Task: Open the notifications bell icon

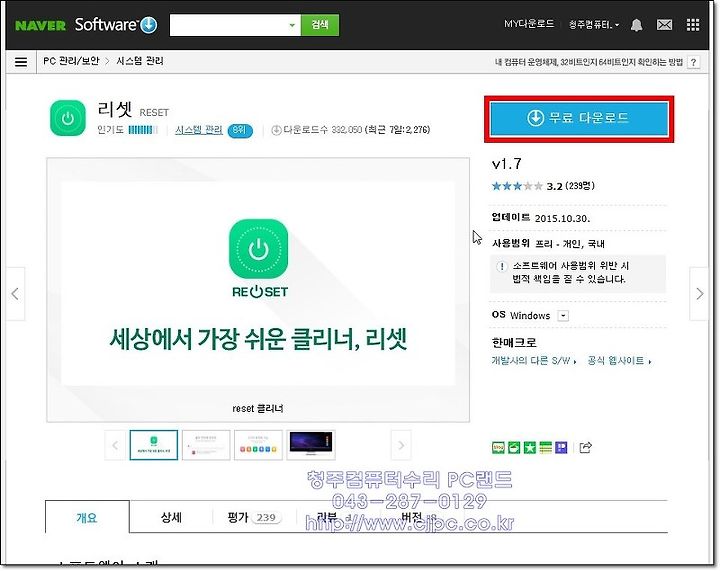Action: [x=636, y=25]
